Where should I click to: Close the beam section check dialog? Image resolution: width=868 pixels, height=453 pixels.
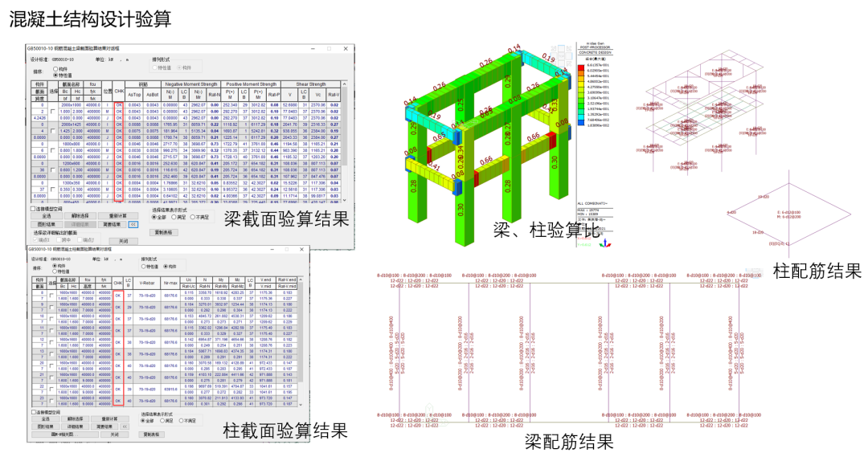[x=346, y=49]
